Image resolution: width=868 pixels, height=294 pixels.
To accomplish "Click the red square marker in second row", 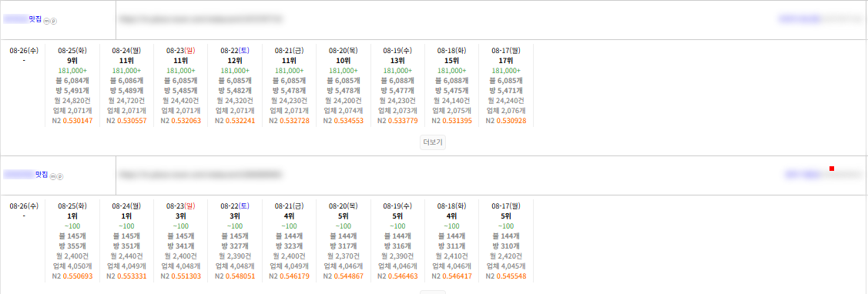I will (x=832, y=169).
